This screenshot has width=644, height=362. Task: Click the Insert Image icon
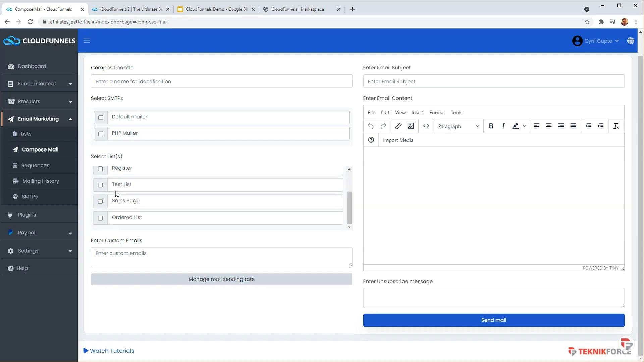tap(410, 126)
